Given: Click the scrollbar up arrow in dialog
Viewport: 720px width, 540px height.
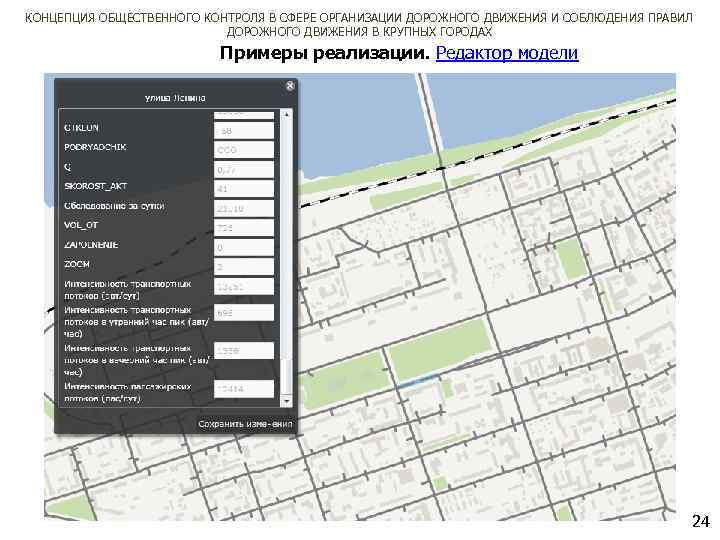Looking at the screenshot, I should pos(286,114).
